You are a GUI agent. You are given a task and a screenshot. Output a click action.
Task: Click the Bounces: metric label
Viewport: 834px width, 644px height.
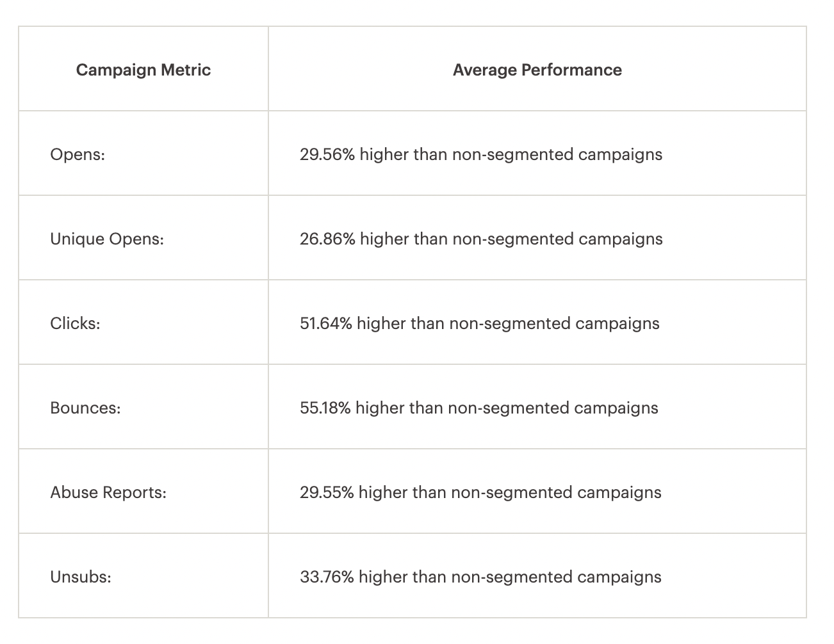[85, 408]
